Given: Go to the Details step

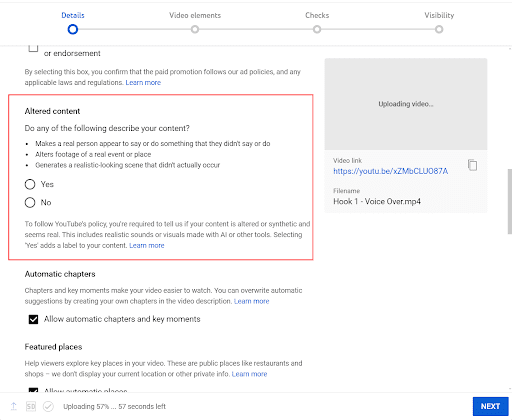Looking at the screenshot, I should click(x=73, y=15).
